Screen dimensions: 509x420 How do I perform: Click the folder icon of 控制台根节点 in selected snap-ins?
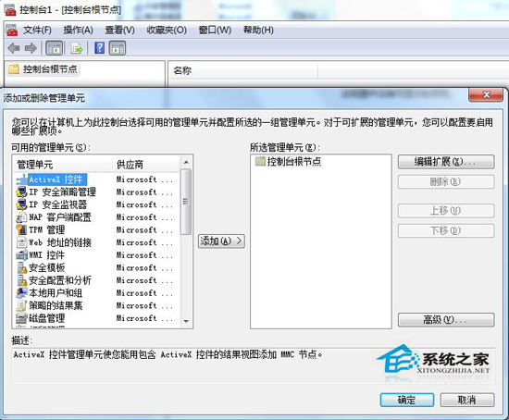(260, 161)
